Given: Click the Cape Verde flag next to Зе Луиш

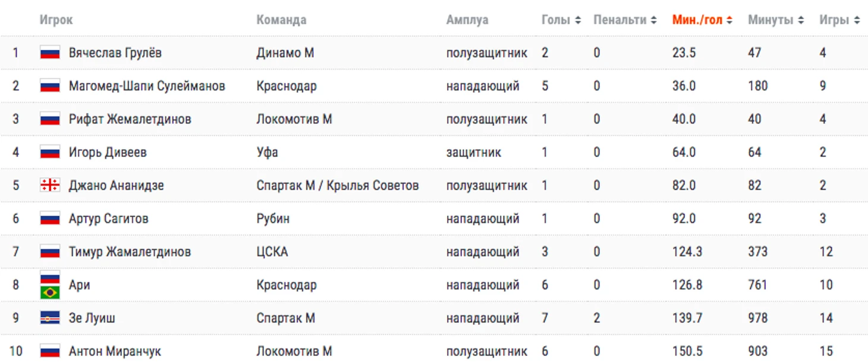Looking at the screenshot, I should 50,318.
